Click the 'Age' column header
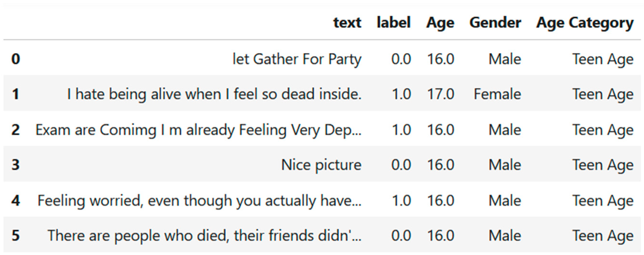This screenshot has height=255, width=644. coord(440,23)
